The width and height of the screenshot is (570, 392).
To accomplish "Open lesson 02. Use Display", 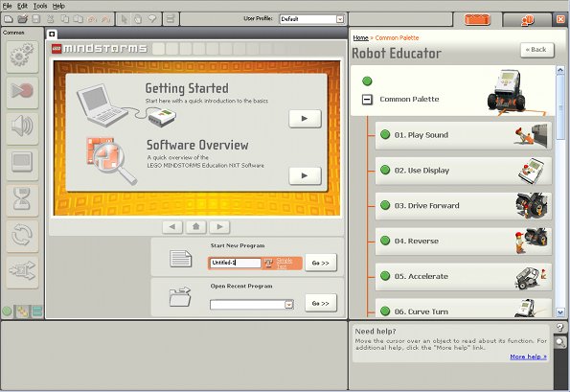I will [464, 171].
